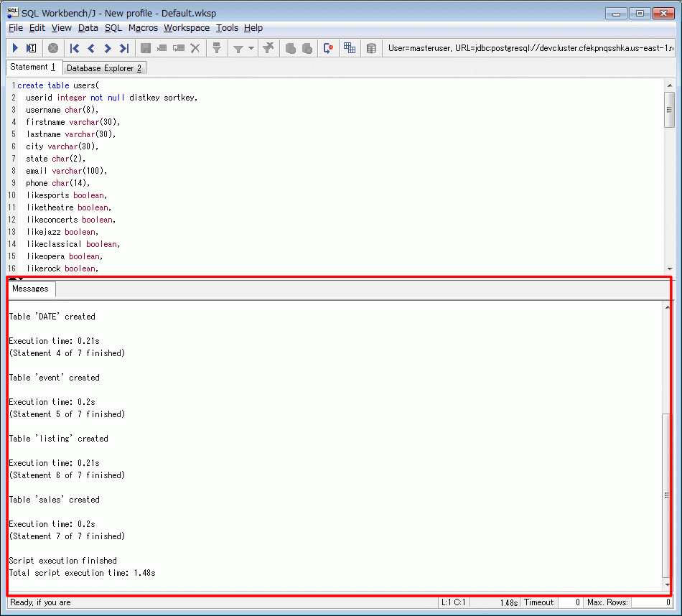Click the Max. Rows input field

pyautogui.click(x=650, y=602)
